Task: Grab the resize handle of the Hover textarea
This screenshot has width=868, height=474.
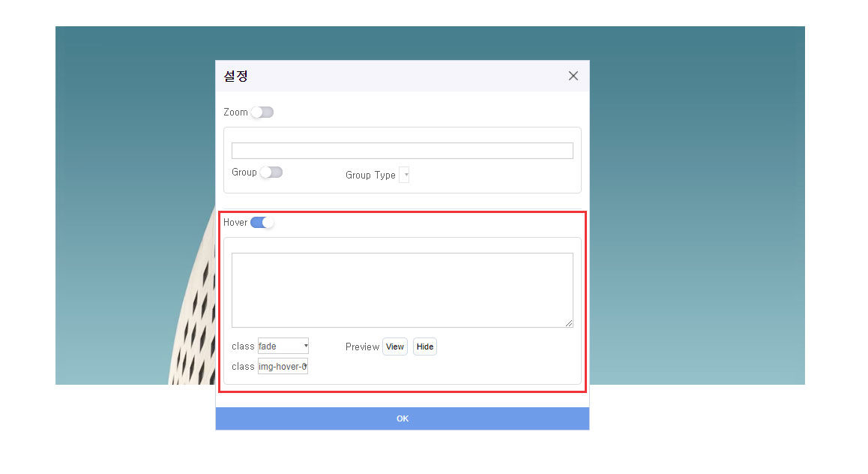Action: pyautogui.click(x=569, y=323)
